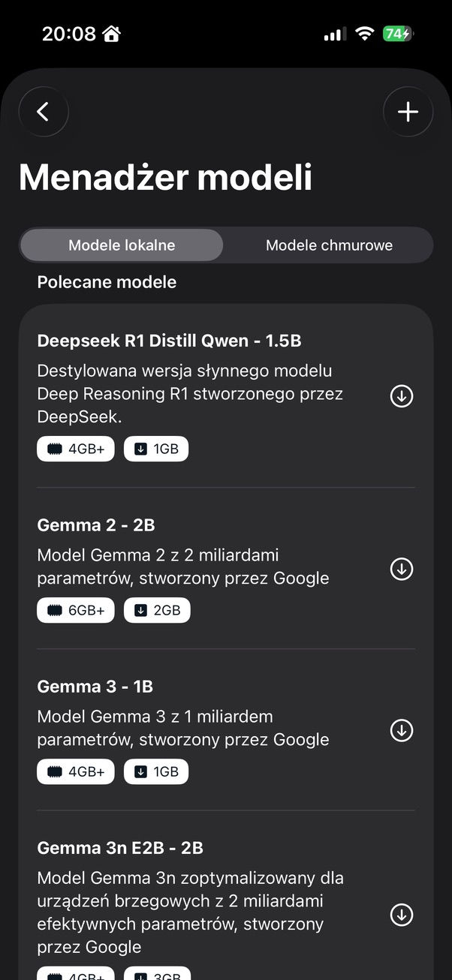Viewport: 452px width, 980px height.
Task: Tap the cellular signal strength icon
Action: (335, 34)
